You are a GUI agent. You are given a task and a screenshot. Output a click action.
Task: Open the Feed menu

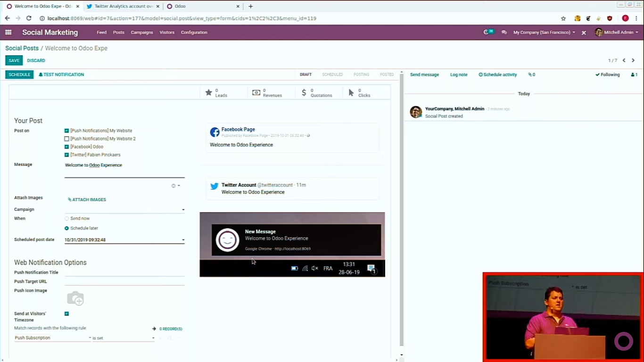pos(101,33)
